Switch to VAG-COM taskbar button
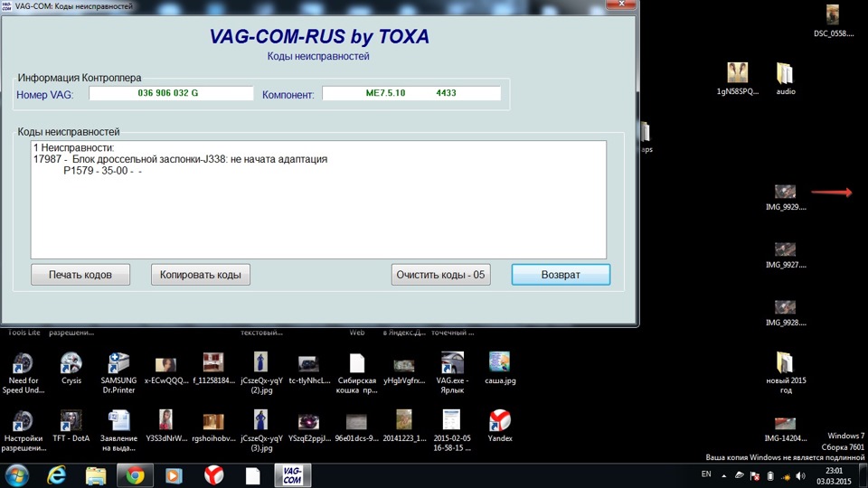This screenshot has width=868, height=488. (292, 476)
